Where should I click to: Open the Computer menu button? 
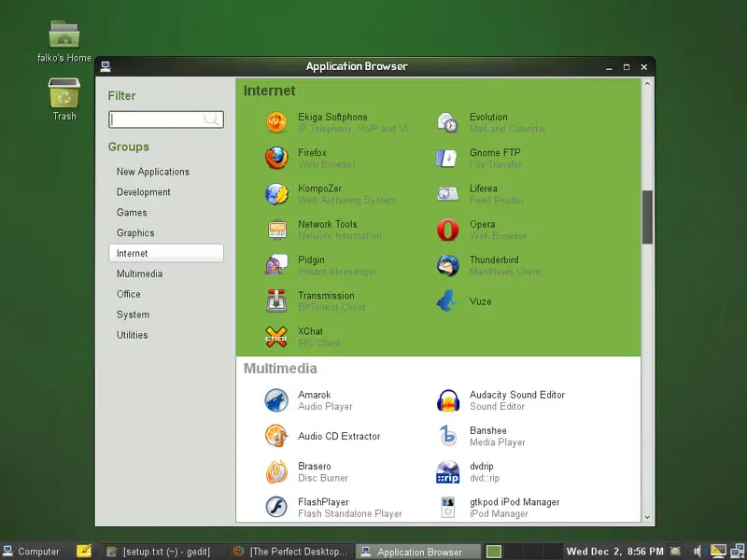click(x=31, y=552)
